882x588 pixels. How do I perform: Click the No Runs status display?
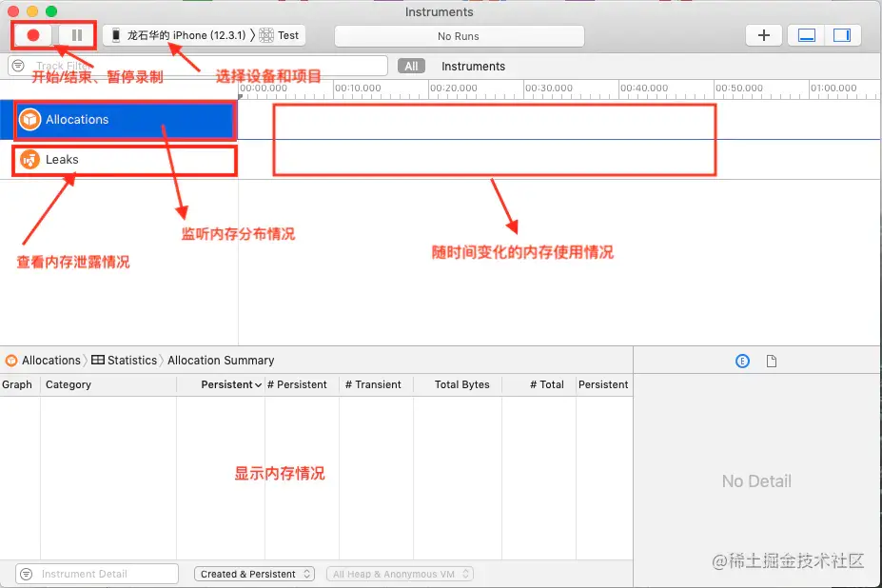coord(459,36)
